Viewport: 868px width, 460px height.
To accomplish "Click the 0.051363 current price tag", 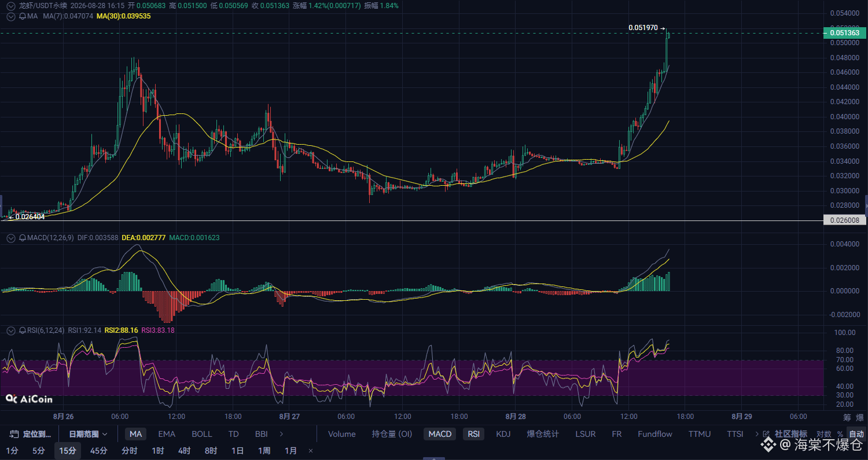I will 844,33.
